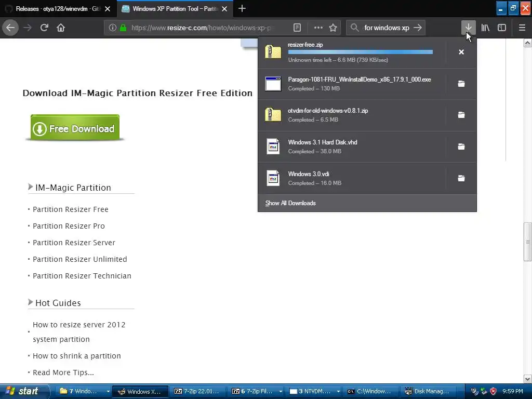
Task: Toggle reader view icon
Action: click(x=297, y=28)
